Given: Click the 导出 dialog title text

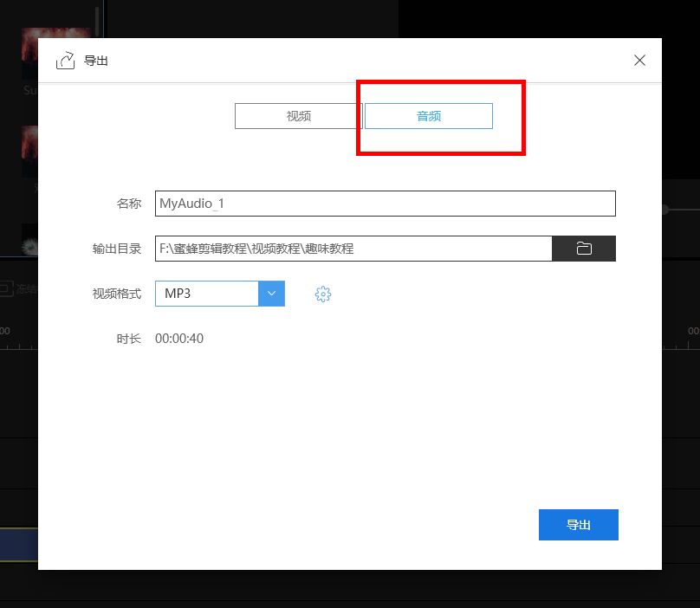Looking at the screenshot, I should coord(96,61).
